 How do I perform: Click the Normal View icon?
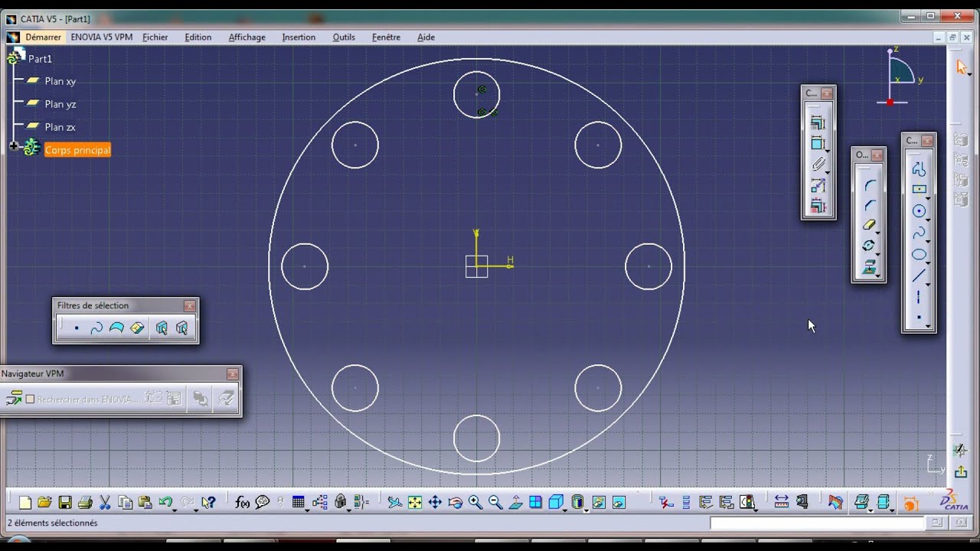[x=515, y=503]
